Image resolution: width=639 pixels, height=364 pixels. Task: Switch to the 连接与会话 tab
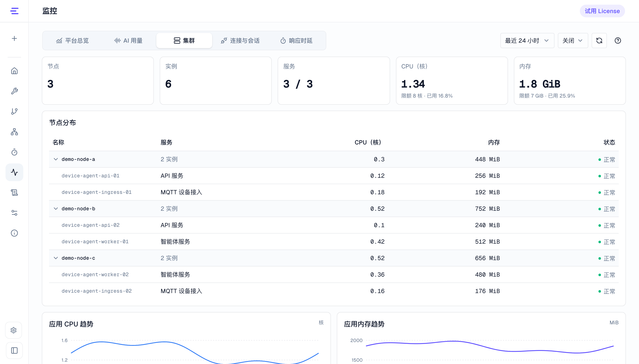point(240,41)
